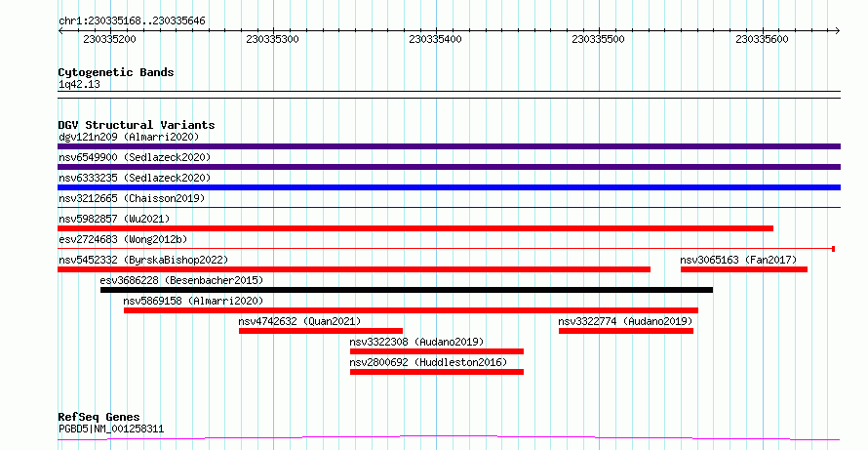The image size is (868, 450).
Task: Open the nsv3212665 (Chaisson2019) label
Action: click(x=132, y=198)
